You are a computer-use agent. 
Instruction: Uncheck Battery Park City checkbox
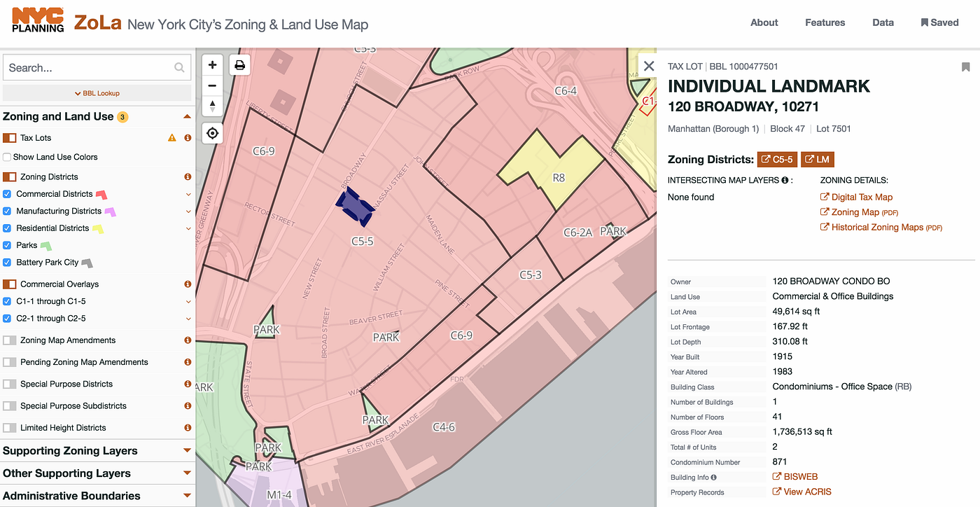[7, 263]
